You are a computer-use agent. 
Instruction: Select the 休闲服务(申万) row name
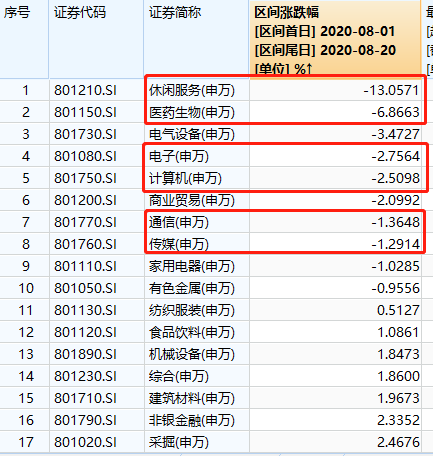[x=192, y=90]
